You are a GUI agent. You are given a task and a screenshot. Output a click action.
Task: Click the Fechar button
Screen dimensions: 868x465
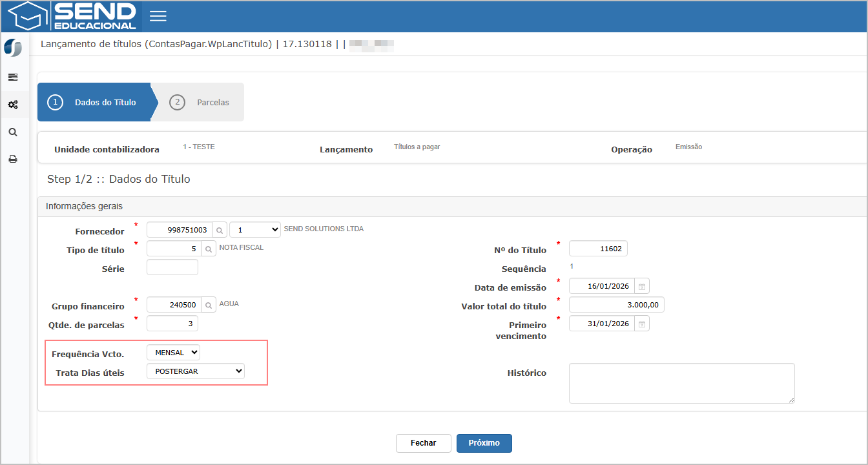(x=423, y=443)
